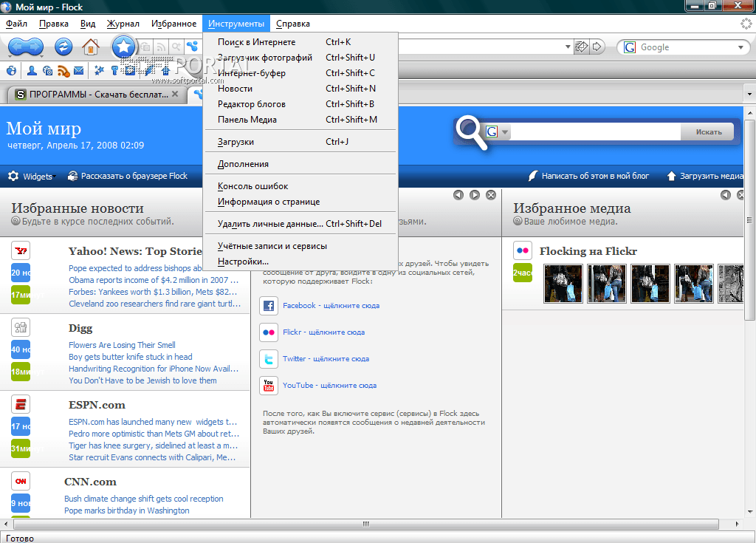Click the feed icon in the address bar
This screenshot has width=756, height=543.
coord(161,47)
